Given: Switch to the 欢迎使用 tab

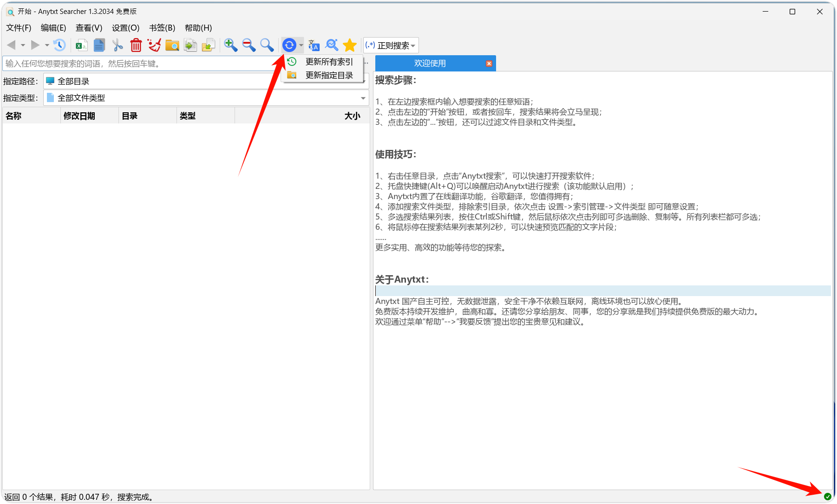Looking at the screenshot, I should pyautogui.click(x=430, y=64).
